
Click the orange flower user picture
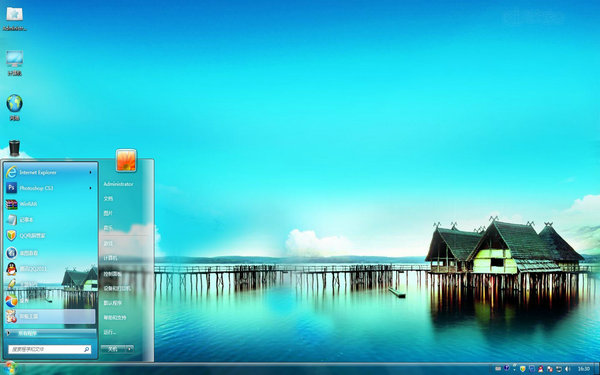click(x=126, y=160)
